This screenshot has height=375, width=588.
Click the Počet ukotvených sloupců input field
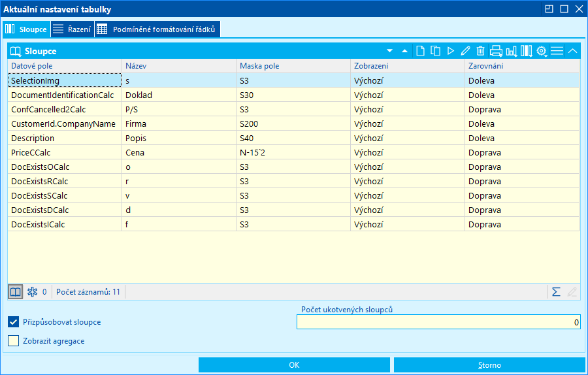click(438, 322)
